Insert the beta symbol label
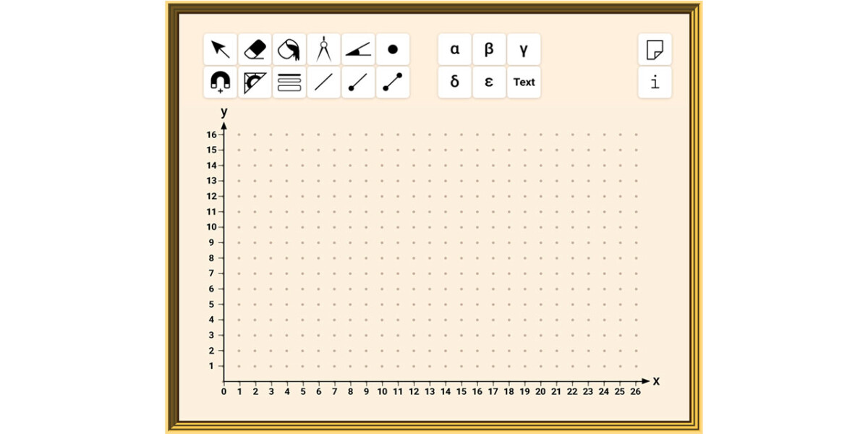The width and height of the screenshot is (868, 434). 489,49
